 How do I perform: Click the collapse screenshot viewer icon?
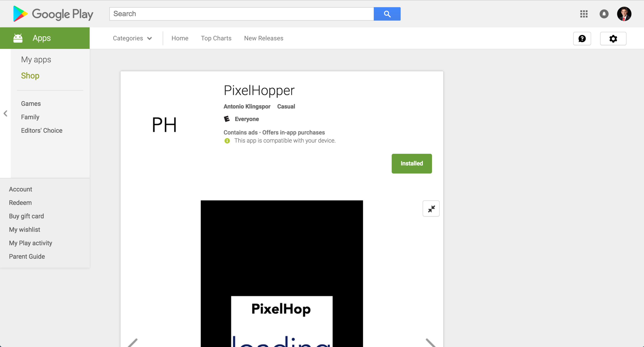pos(431,208)
